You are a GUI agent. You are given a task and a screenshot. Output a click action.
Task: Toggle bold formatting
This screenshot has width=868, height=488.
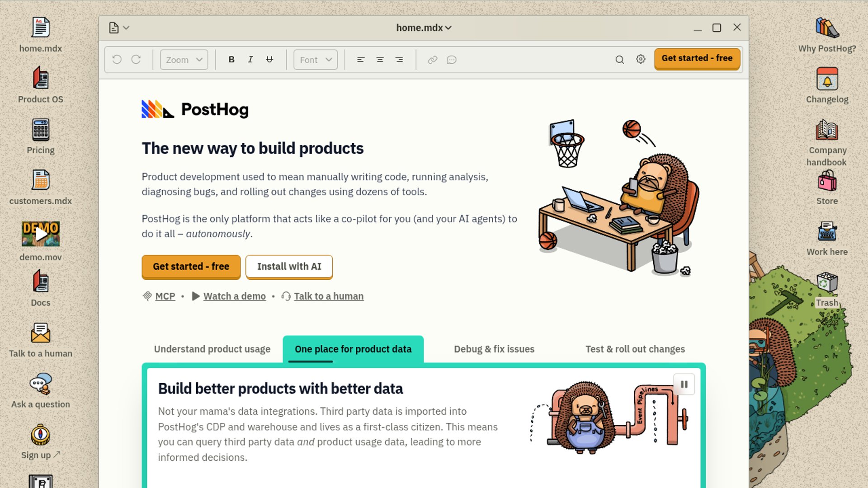(x=231, y=60)
